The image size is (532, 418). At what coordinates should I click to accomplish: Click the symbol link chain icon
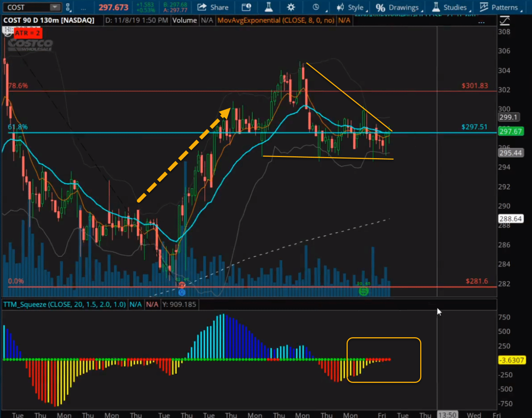click(68, 7)
